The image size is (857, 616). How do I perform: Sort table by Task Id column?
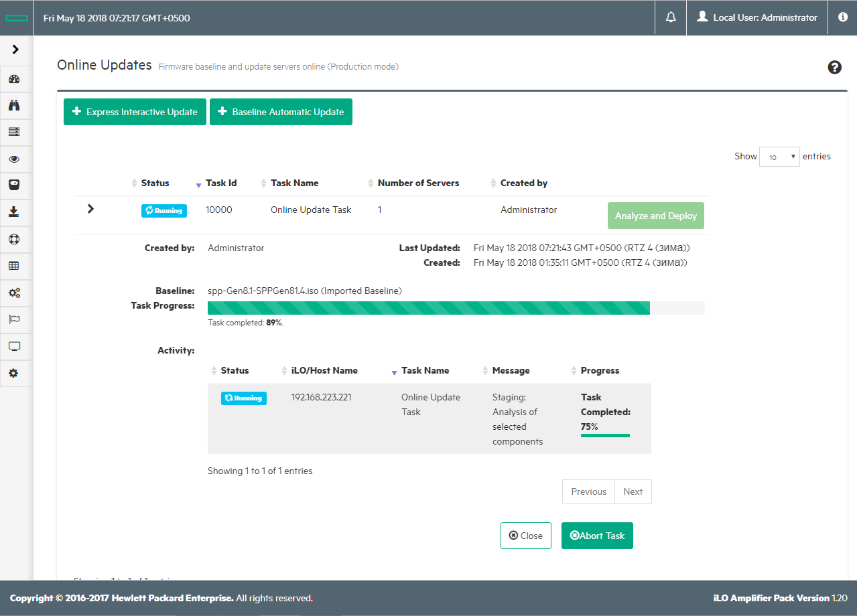click(220, 183)
